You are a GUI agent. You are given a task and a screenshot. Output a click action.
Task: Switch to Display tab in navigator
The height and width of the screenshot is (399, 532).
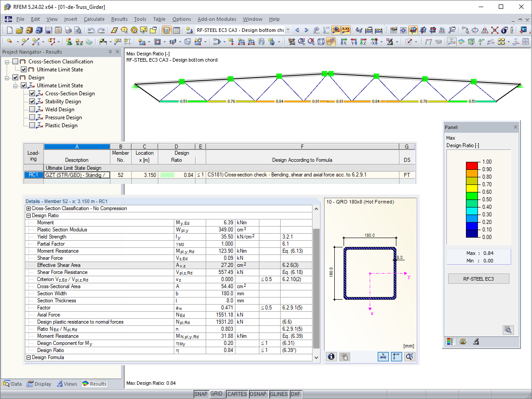click(x=39, y=384)
